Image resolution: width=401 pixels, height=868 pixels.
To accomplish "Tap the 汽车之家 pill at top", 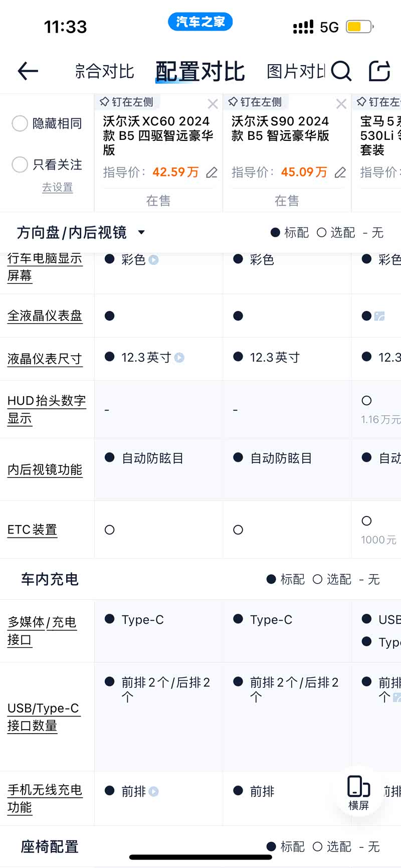I will (x=200, y=22).
